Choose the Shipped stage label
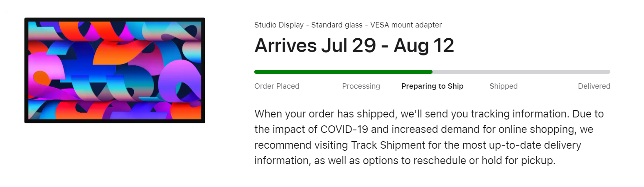Viewport: 644px width, 187px height. point(504,86)
